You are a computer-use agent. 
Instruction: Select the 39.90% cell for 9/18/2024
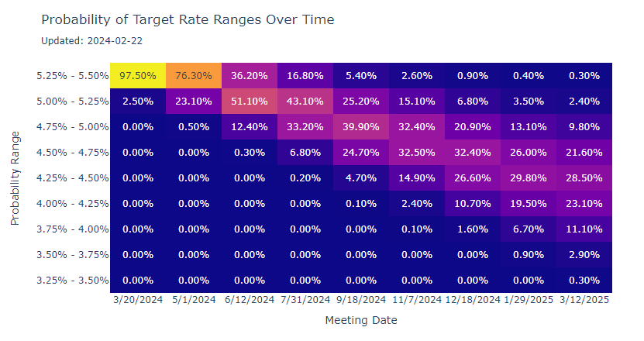(x=361, y=127)
